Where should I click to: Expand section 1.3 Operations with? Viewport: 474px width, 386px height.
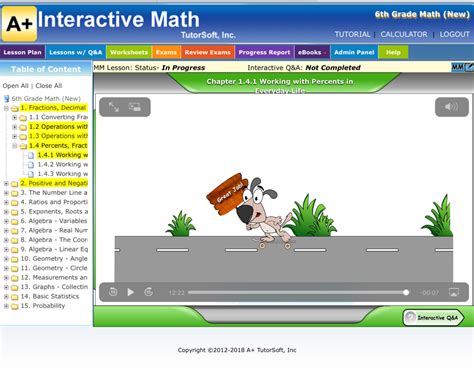(x=15, y=136)
